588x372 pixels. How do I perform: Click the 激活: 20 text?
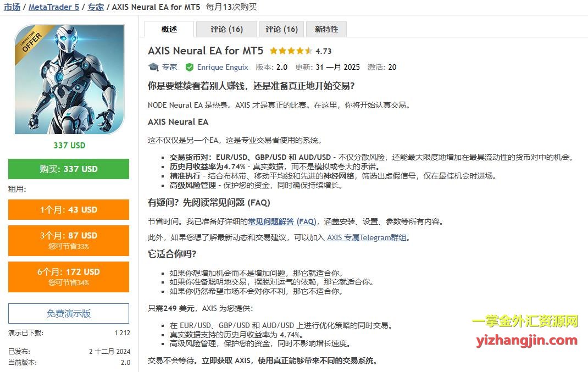click(x=382, y=67)
